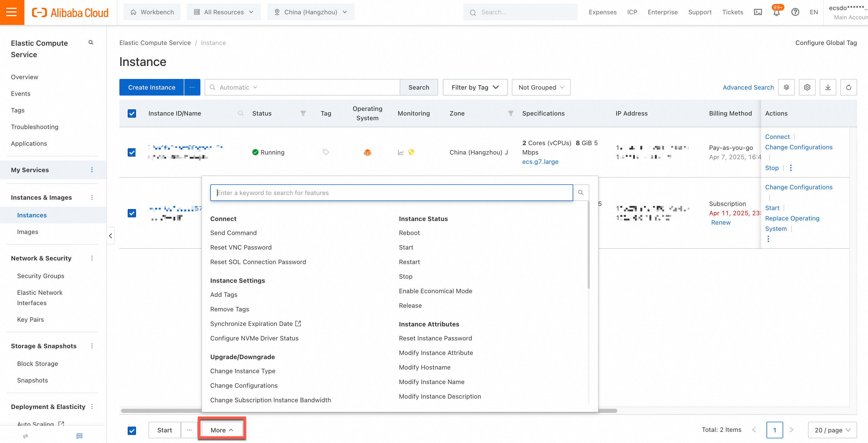Screen dimensions: 868x443
Task: Open column settings gear icon
Action: [807, 87]
